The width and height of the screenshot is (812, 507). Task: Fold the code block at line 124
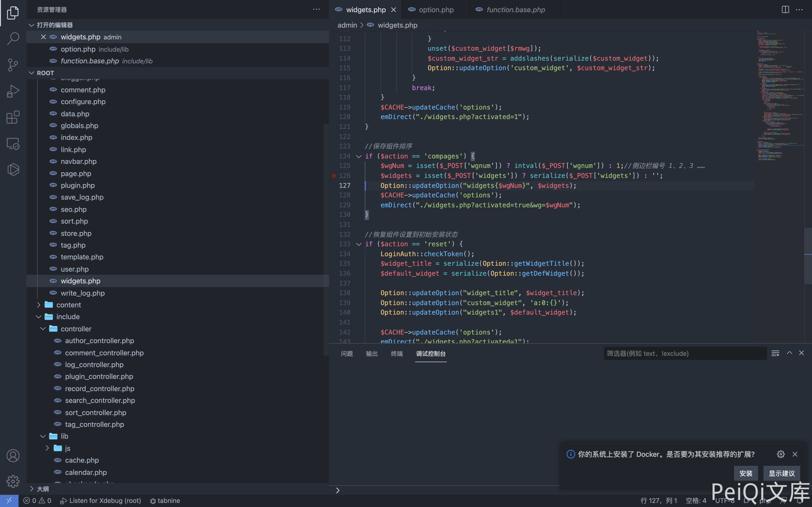(359, 156)
